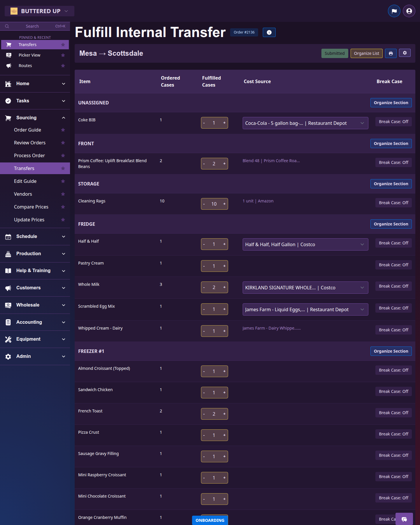Toggle the star beside Routes

(63, 66)
